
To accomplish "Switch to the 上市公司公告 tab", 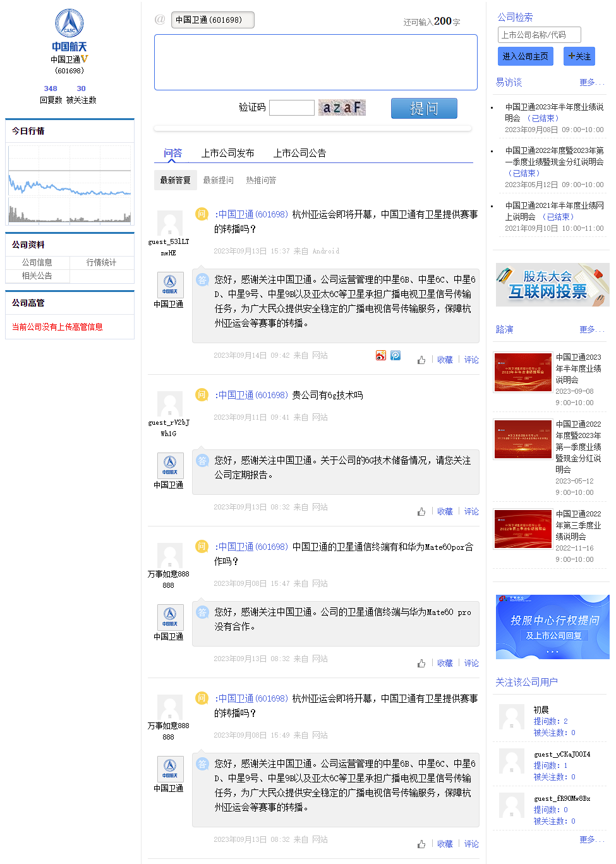I will pos(299,153).
